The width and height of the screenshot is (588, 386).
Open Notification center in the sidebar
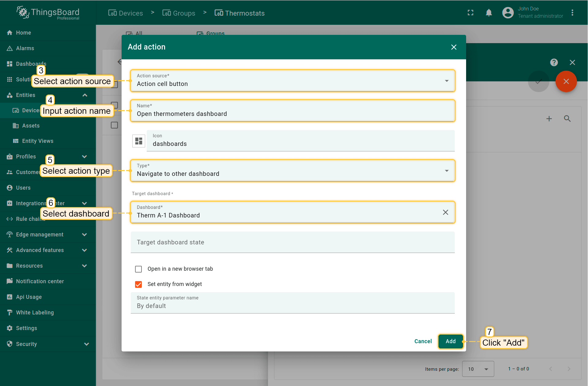coord(40,281)
